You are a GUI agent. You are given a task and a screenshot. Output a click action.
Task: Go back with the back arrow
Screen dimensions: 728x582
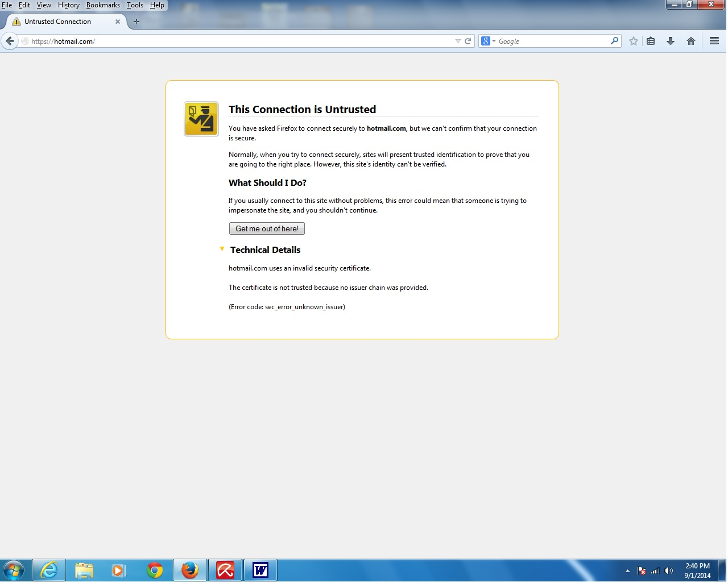click(x=10, y=41)
